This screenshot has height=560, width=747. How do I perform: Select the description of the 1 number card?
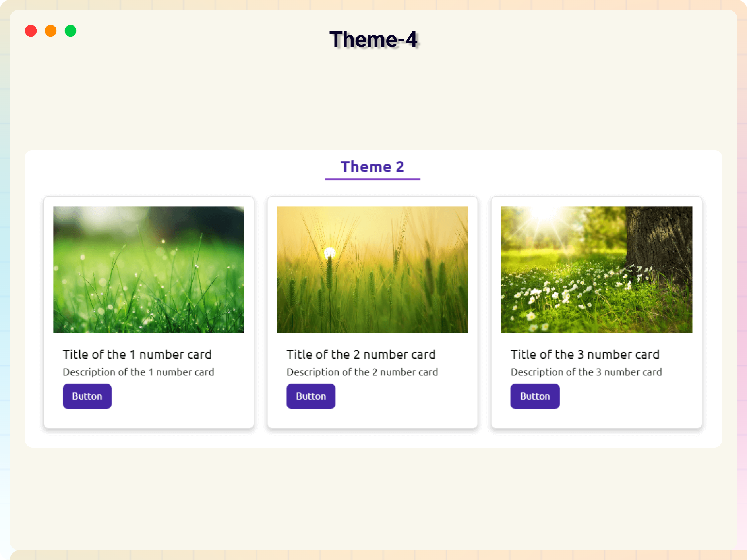[x=138, y=372]
